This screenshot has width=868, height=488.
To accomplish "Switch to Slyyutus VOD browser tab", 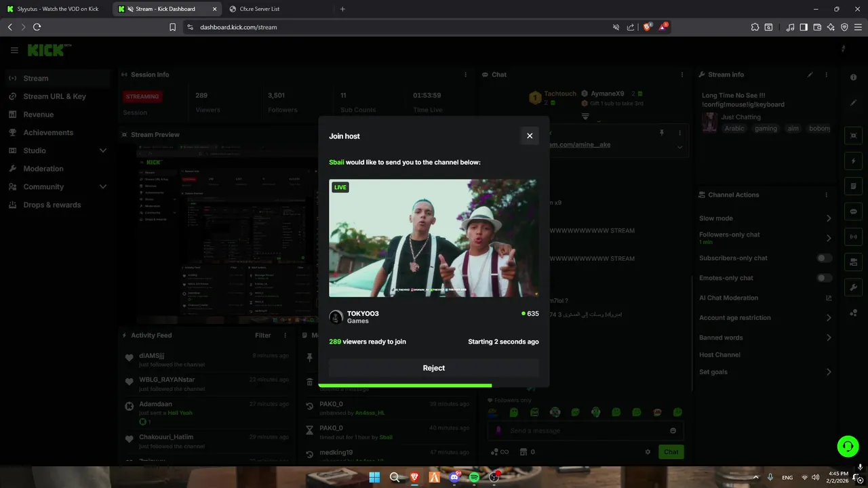I will pyautogui.click(x=56, y=9).
